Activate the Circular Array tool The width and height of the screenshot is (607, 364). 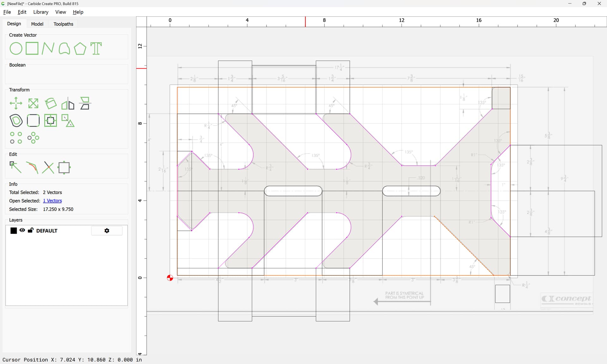pyautogui.click(x=33, y=138)
